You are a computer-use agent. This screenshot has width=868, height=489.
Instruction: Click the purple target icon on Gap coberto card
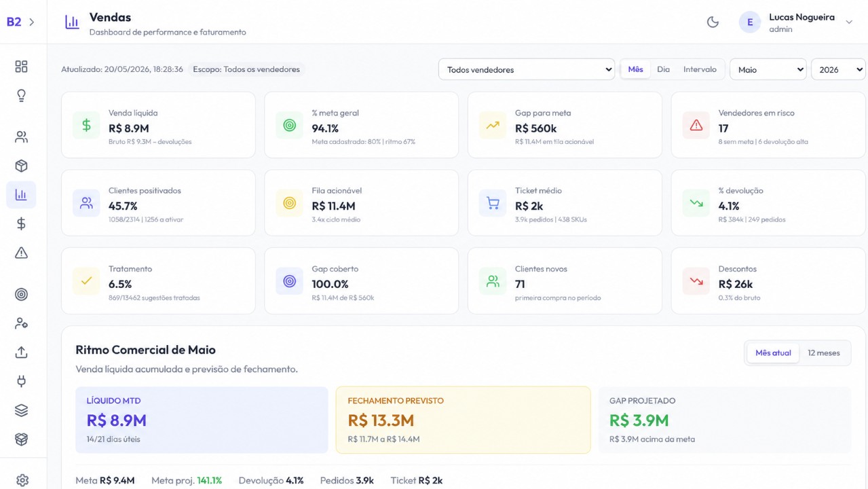[290, 281]
